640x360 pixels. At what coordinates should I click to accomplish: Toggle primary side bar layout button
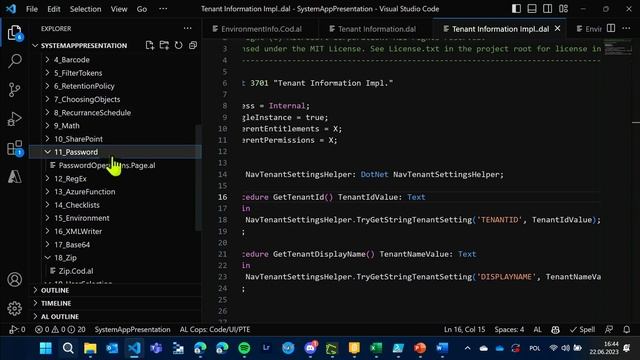pos(516,9)
